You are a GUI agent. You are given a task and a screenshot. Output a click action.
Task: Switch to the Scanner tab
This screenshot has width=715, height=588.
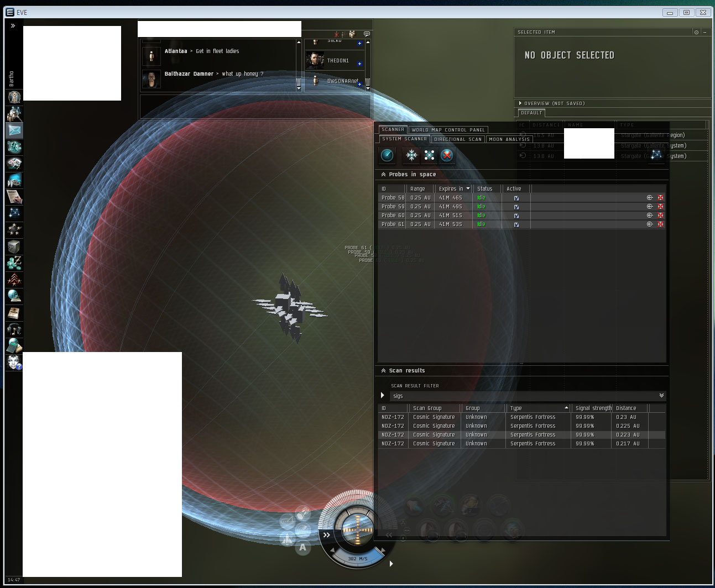pos(393,129)
